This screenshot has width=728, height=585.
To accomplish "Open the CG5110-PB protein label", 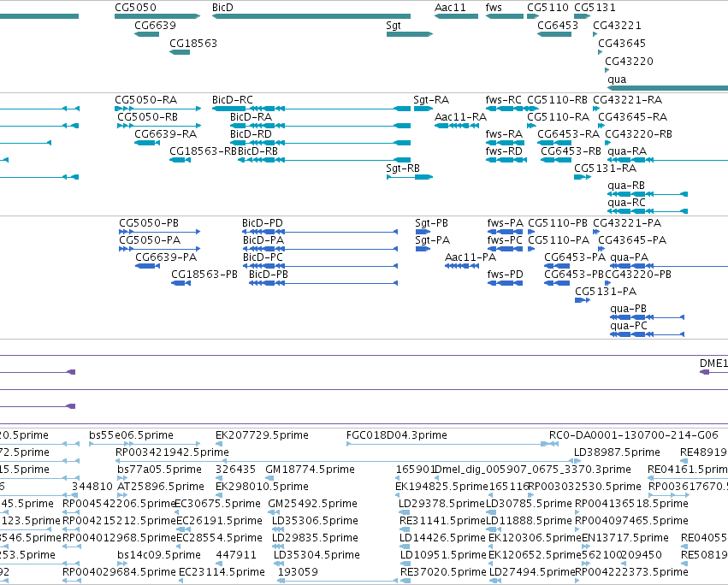I will click(x=558, y=223).
